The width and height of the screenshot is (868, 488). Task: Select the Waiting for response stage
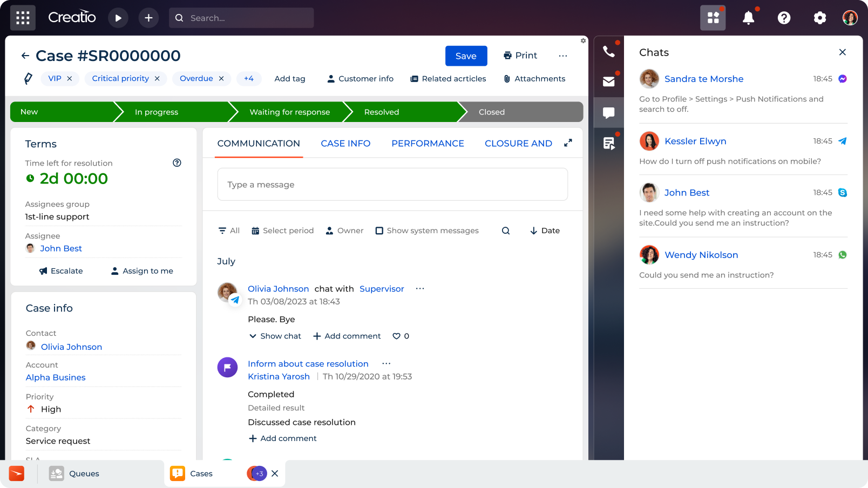pyautogui.click(x=289, y=112)
